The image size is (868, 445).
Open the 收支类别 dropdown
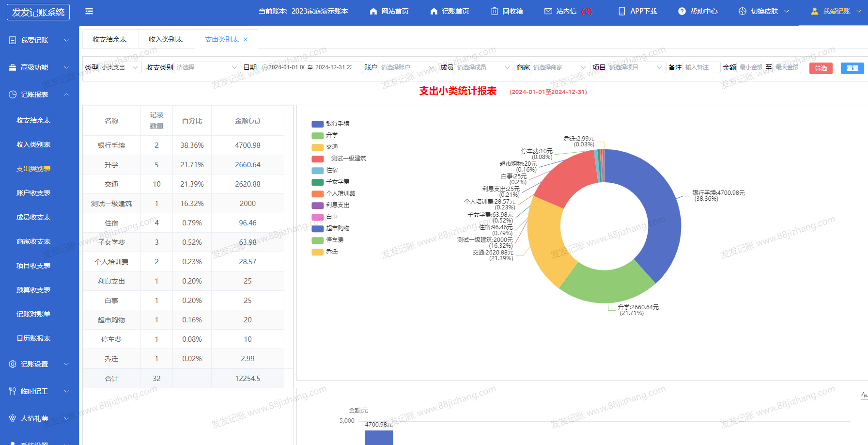pos(207,67)
